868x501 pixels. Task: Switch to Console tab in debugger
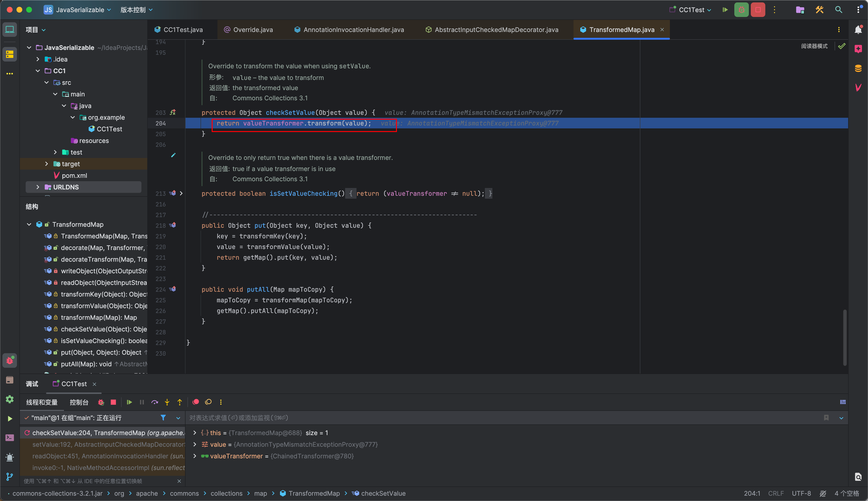point(79,402)
